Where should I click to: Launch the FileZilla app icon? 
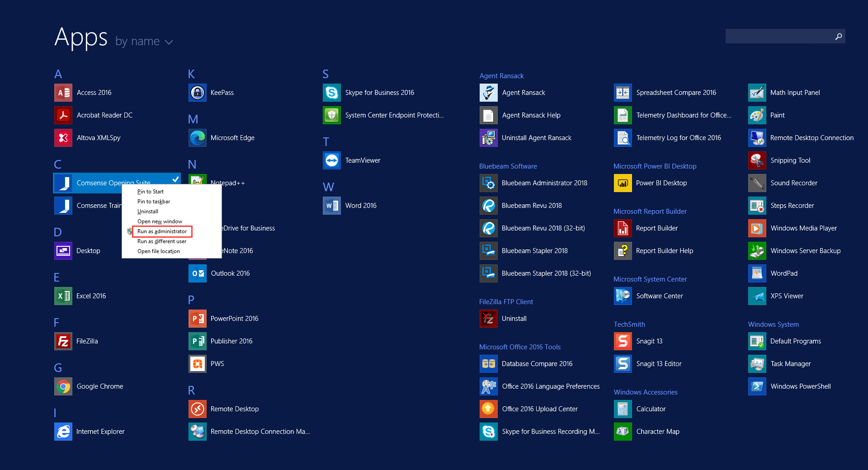(x=63, y=341)
